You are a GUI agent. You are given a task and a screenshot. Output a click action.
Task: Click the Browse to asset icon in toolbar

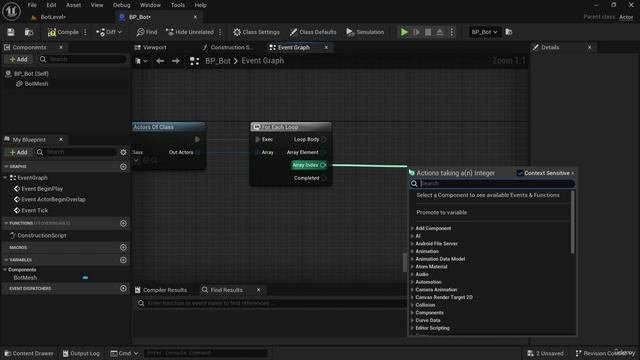(x=29, y=32)
